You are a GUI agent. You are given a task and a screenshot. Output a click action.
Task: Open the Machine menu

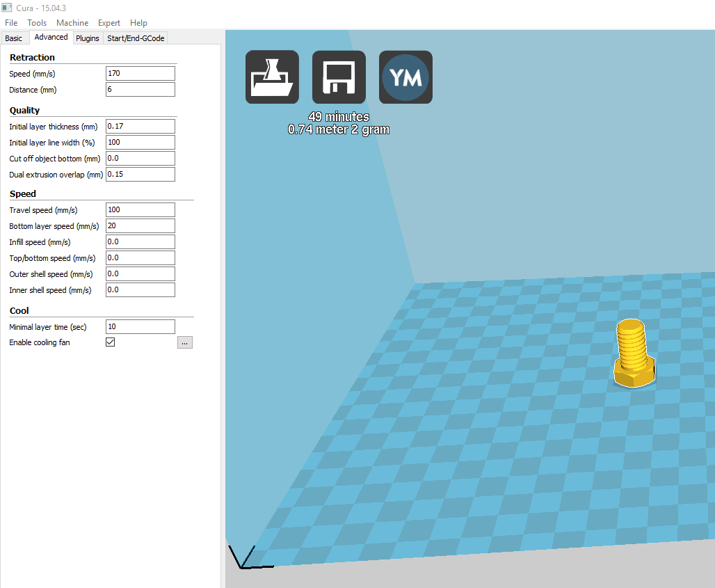pyautogui.click(x=72, y=23)
